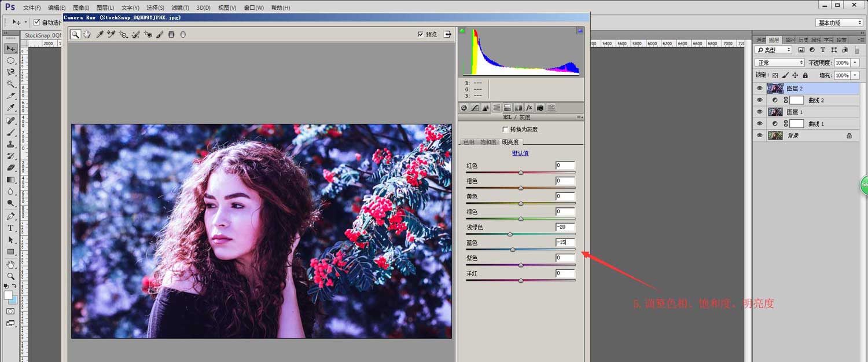
Task: Select the Hand tool in Camera Raw toolbar
Action: click(x=87, y=35)
